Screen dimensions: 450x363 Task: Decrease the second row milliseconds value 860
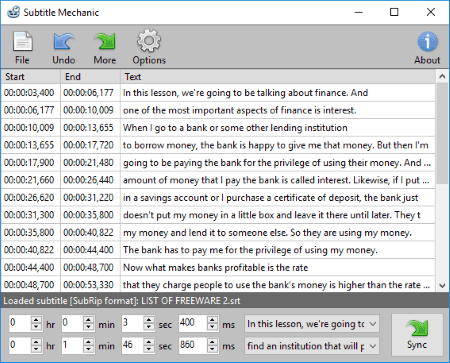click(212, 349)
